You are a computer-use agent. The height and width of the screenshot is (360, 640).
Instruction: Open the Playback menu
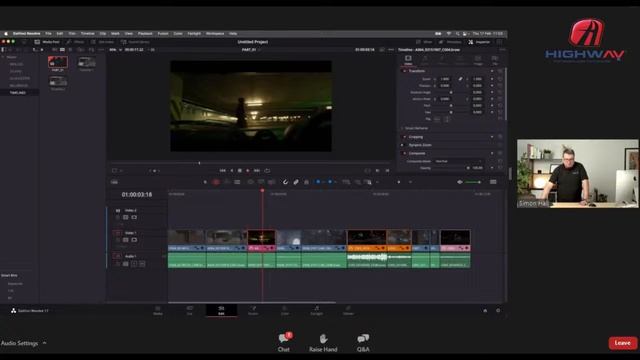145,33
